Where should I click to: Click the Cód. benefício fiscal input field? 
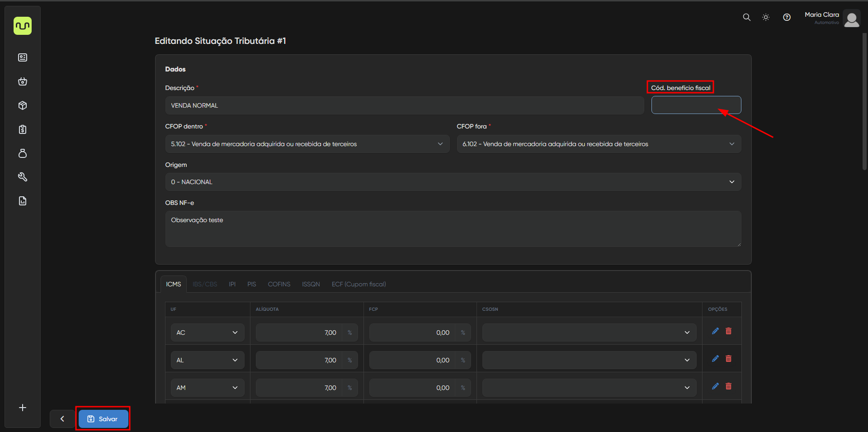696,105
